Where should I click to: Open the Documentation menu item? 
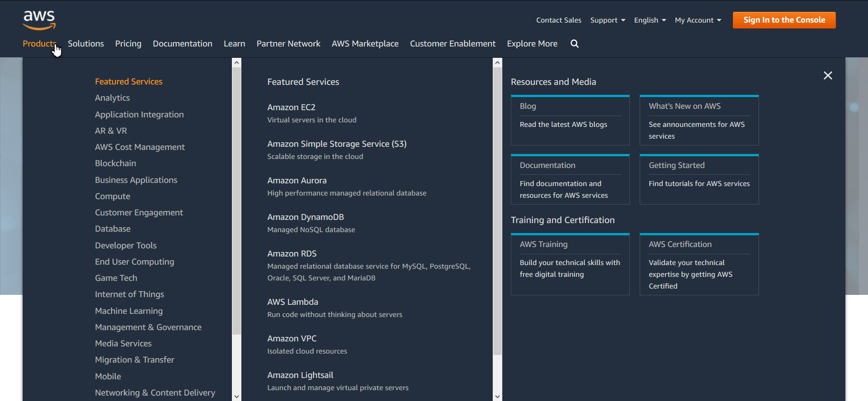pos(183,43)
